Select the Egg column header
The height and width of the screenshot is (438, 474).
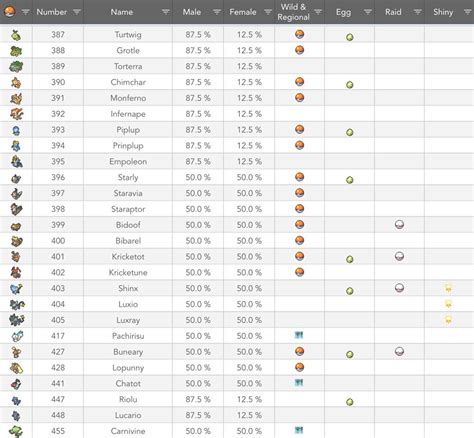[343, 12]
